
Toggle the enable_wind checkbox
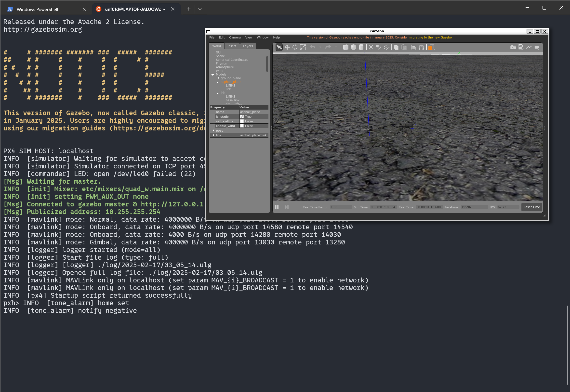tap(242, 126)
